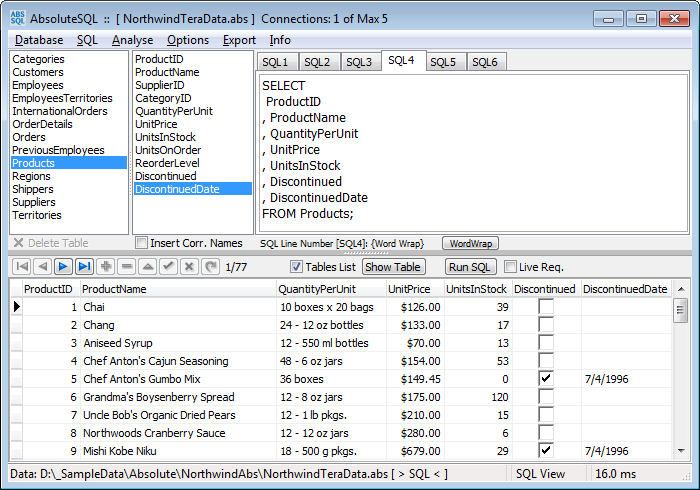700x490 pixels.
Task: Open the Info menu
Action: (280, 40)
